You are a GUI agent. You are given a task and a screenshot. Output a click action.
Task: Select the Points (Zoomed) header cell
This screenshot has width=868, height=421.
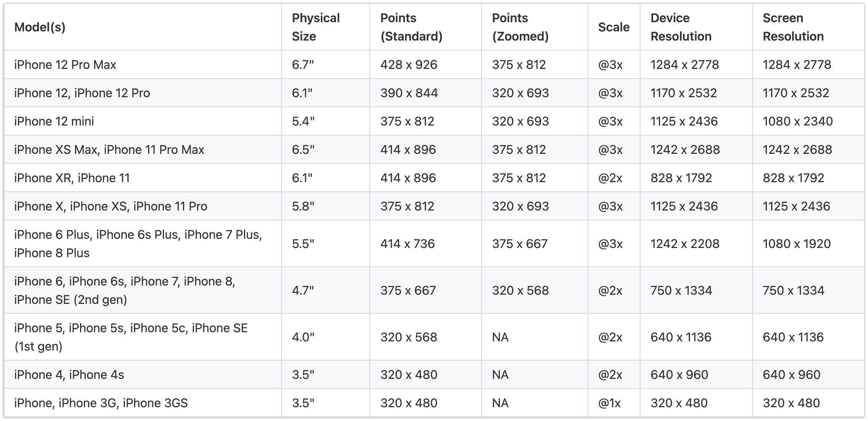pos(520,27)
